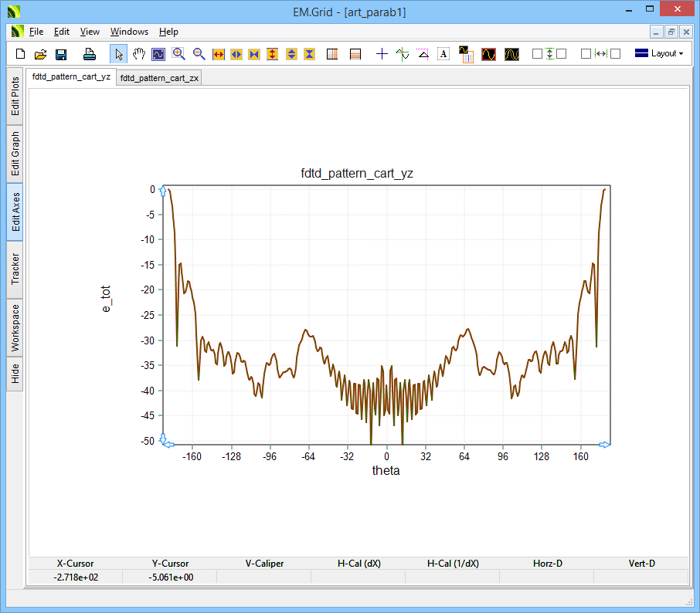Enable the crosshair cursor tool
Image resolution: width=700 pixels, height=613 pixels.
[x=382, y=54]
